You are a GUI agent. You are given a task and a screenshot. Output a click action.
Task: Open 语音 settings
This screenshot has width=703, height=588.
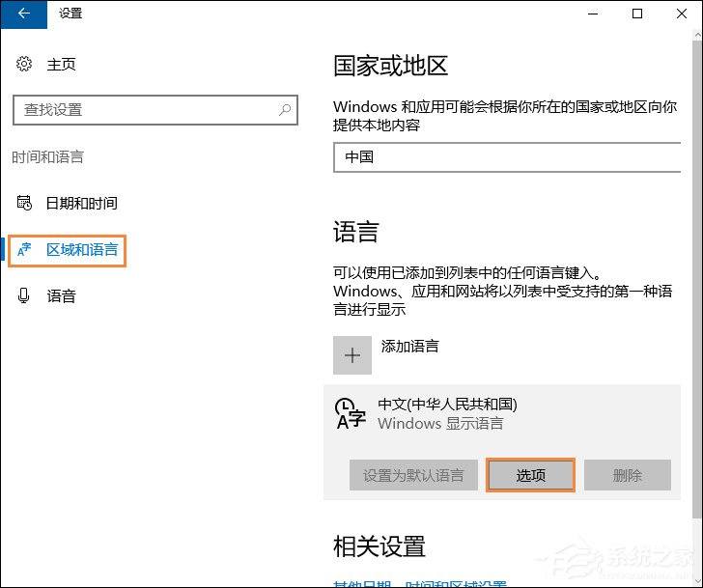(61, 295)
